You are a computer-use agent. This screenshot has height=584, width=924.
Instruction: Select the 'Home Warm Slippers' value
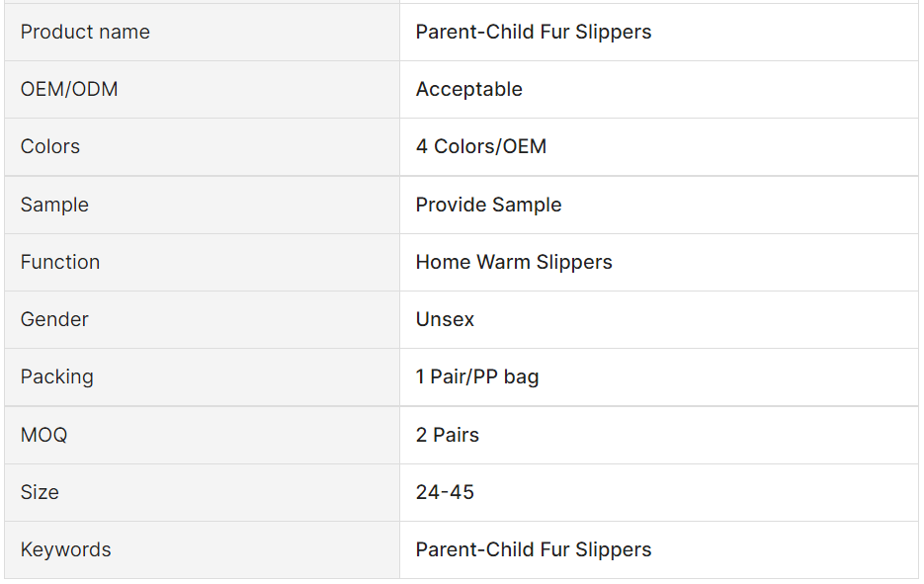click(514, 262)
